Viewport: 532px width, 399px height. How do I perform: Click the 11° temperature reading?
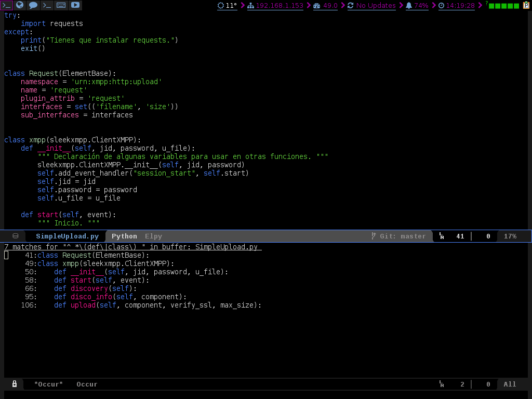[231, 5]
